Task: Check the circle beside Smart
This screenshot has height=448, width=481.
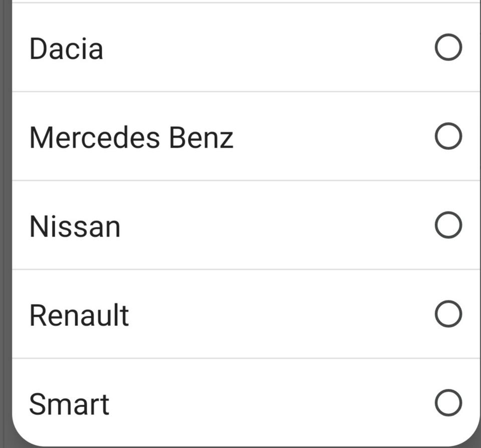Action: coord(448,403)
